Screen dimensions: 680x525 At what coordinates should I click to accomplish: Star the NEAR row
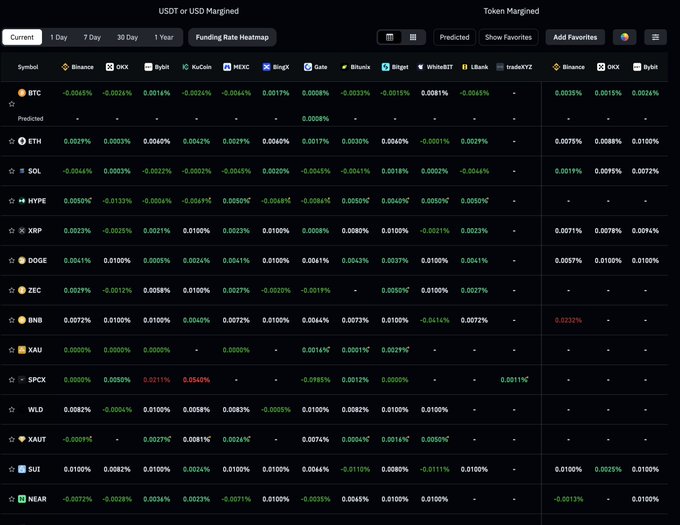[x=12, y=499]
